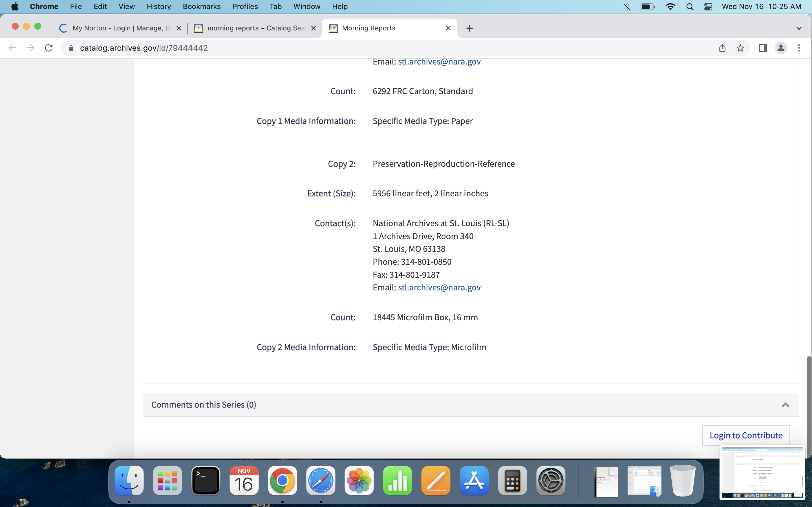Click the share page icon in address bar

click(722, 48)
